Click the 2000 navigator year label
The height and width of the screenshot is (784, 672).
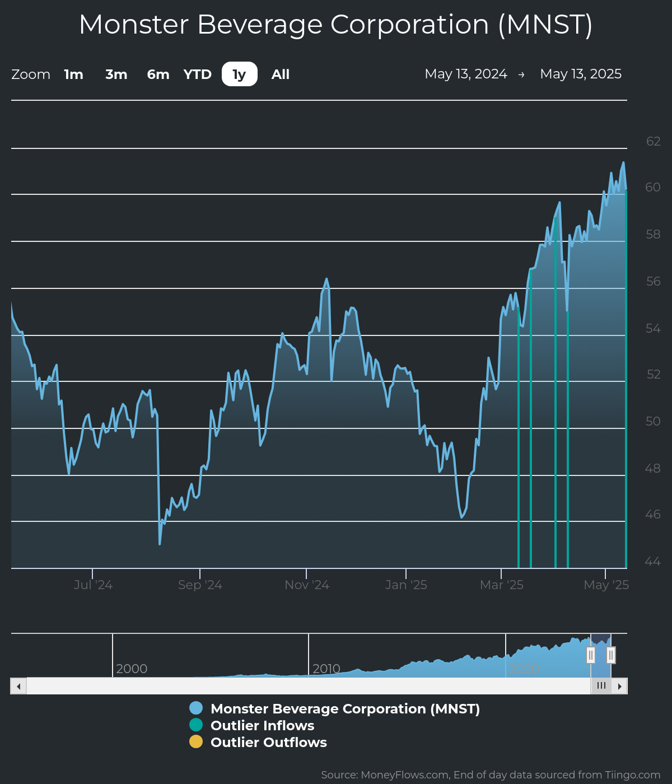pyautogui.click(x=132, y=669)
